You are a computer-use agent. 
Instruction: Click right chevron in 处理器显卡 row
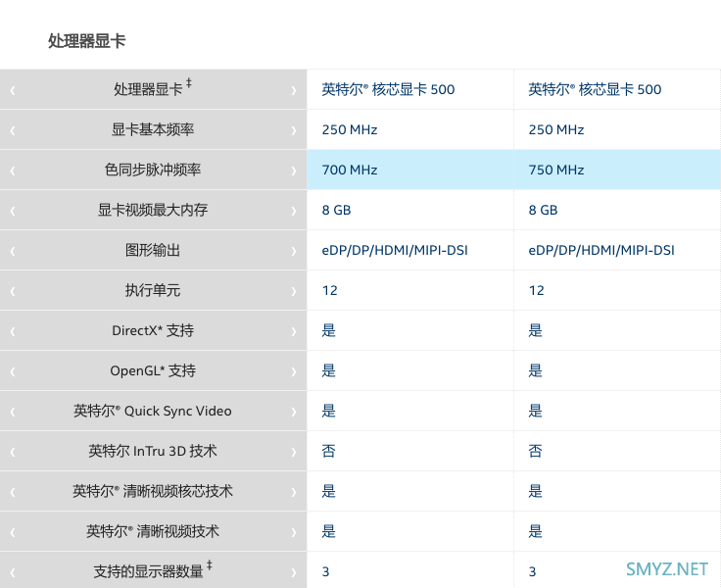tap(294, 90)
